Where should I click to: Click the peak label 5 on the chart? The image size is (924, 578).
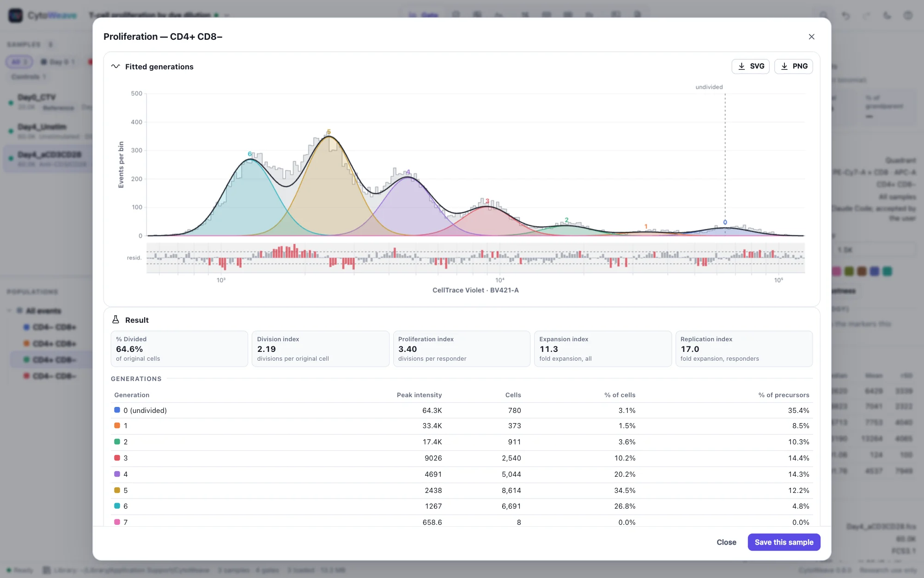328,132
